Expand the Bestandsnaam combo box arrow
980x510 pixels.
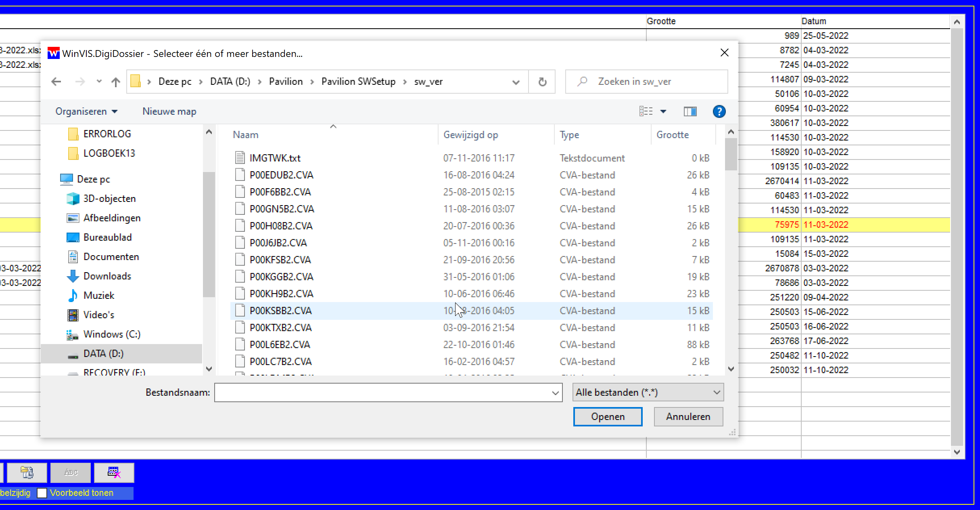tap(555, 393)
